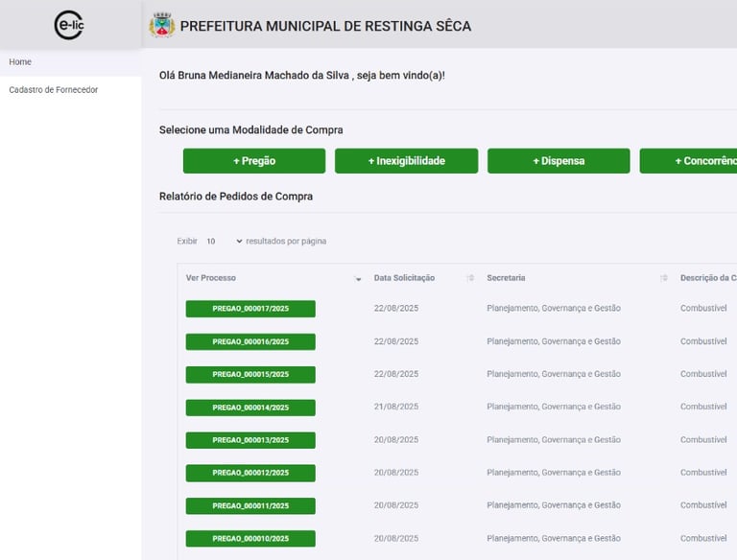This screenshot has width=737, height=560.
Task: Open process PREGAO_000016/2025
Action: (x=250, y=341)
